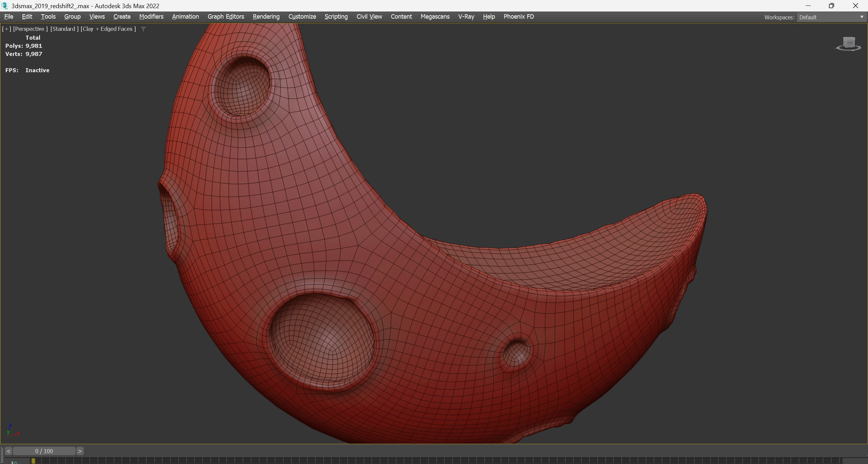Open the Modifiers menu
Screen dimensions: 868x464
click(x=151, y=17)
